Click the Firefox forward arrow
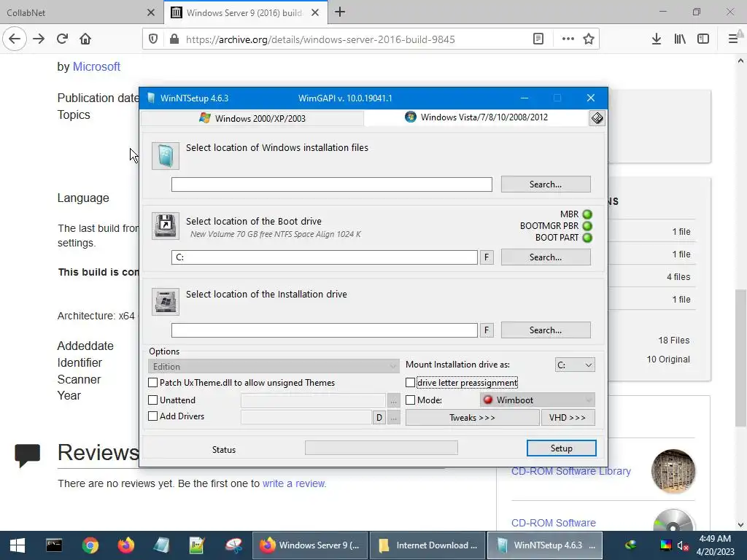Image resolution: width=747 pixels, height=560 pixels. click(x=39, y=39)
